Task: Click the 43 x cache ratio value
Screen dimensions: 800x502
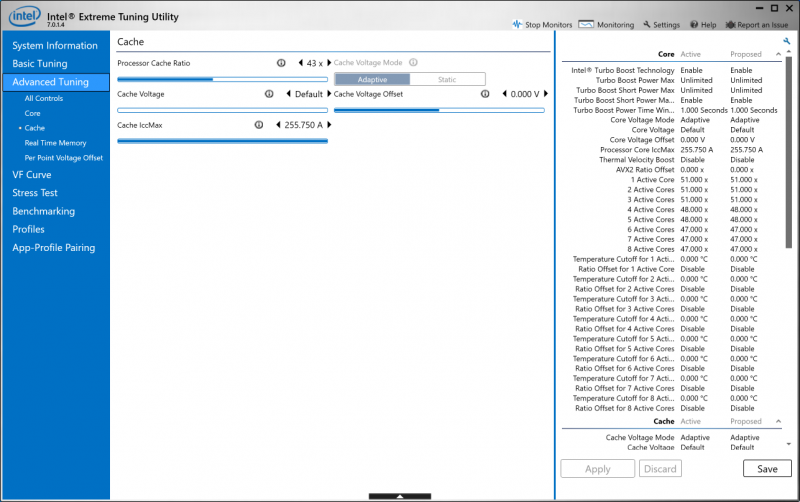Action: point(314,63)
